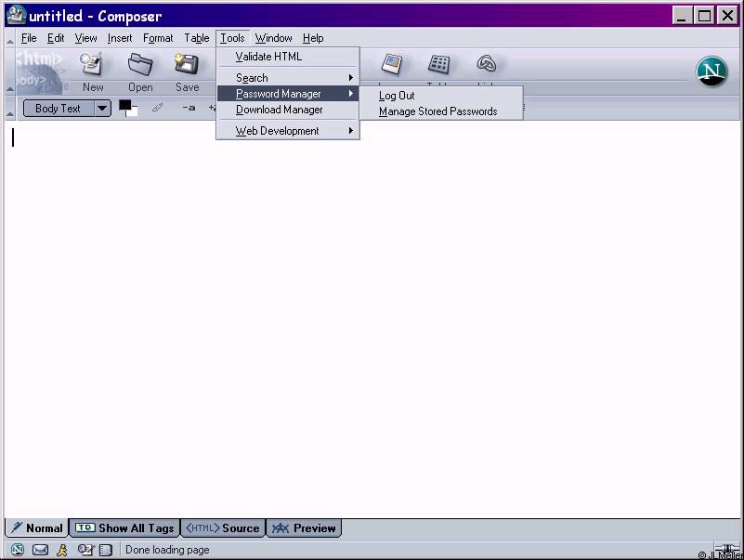Select the highlighter pen icon
Screen dimensions: 744x560
[157, 108]
